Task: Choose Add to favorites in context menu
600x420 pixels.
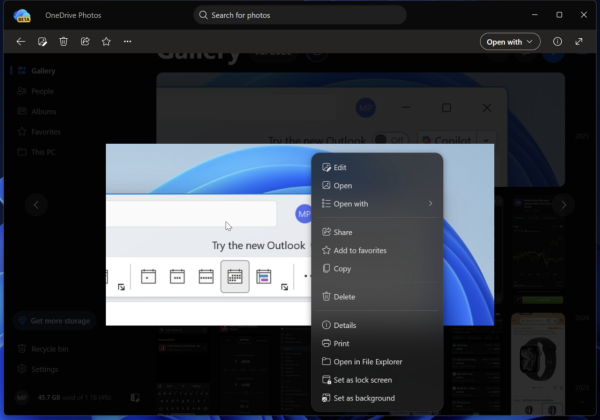Action: (377, 251)
